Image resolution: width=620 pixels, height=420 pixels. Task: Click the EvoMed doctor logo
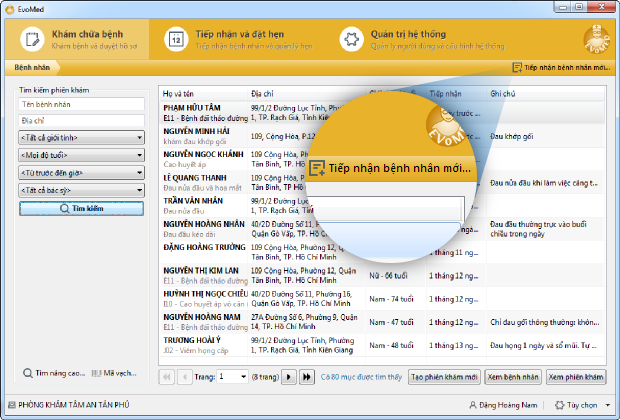point(597,39)
